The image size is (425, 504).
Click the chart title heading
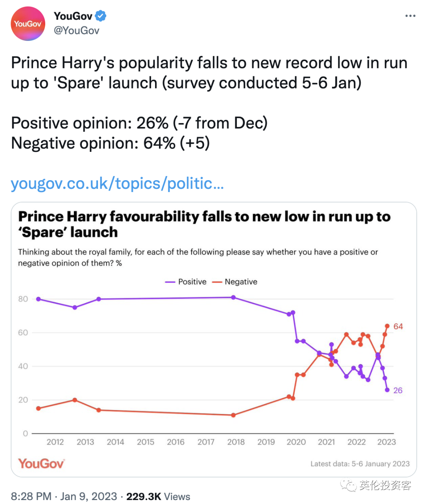pyautogui.click(x=204, y=224)
